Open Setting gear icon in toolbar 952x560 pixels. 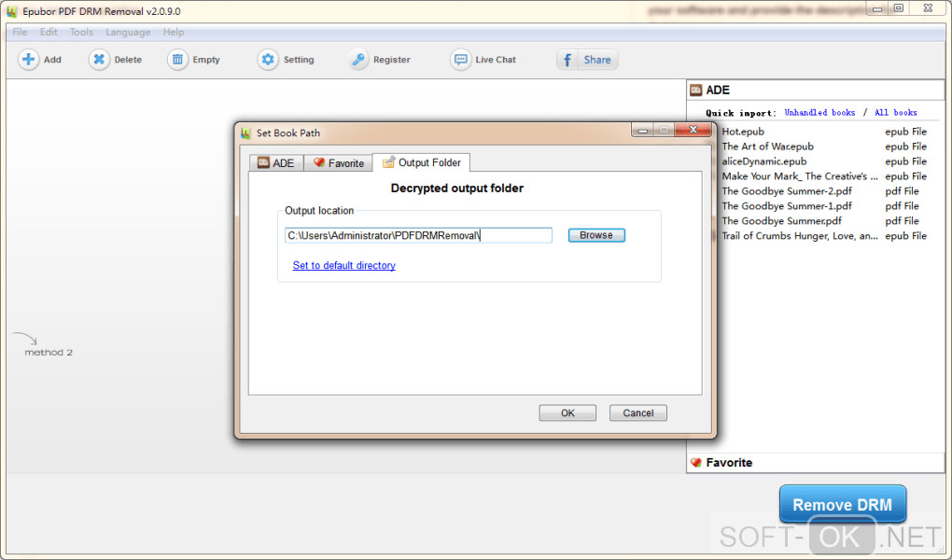coord(268,60)
